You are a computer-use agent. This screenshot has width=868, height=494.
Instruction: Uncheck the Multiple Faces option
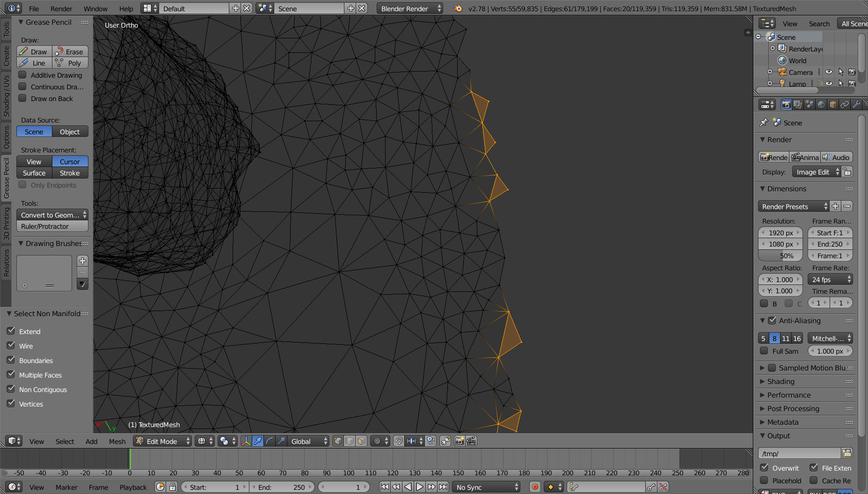point(11,375)
